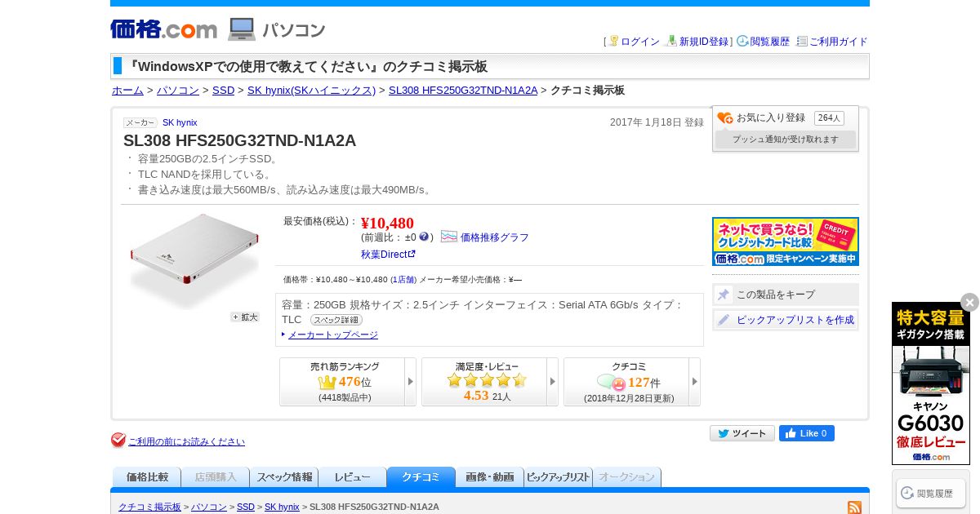Click the RSS feed icon
The height and width of the screenshot is (514, 980).
(854, 507)
